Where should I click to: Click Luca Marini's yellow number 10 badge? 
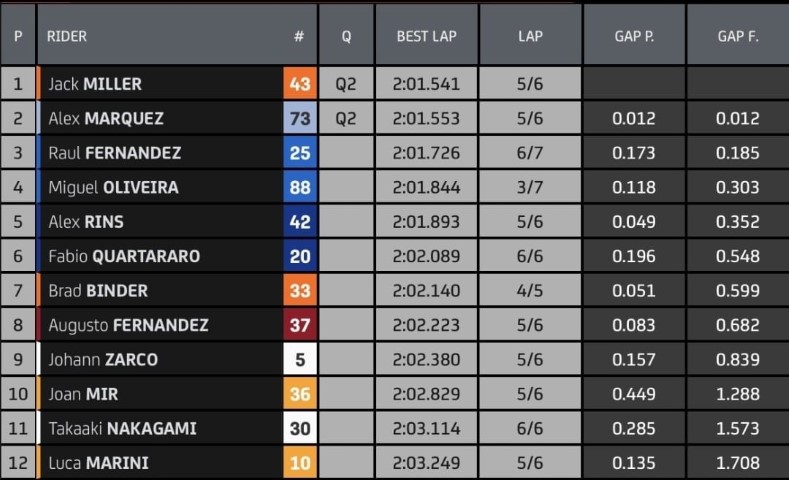pyautogui.click(x=300, y=462)
